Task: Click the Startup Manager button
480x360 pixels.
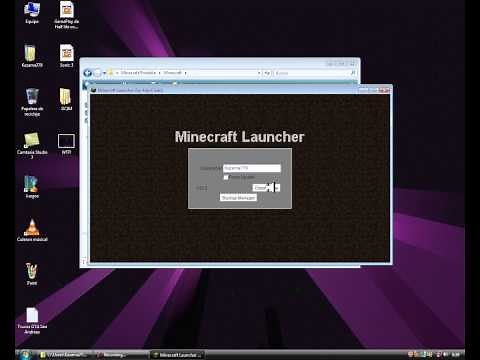Action: pyautogui.click(x=238, y=198)
